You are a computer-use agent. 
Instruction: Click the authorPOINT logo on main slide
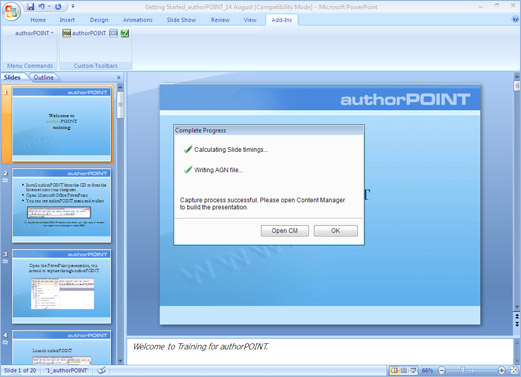[405, 99]
